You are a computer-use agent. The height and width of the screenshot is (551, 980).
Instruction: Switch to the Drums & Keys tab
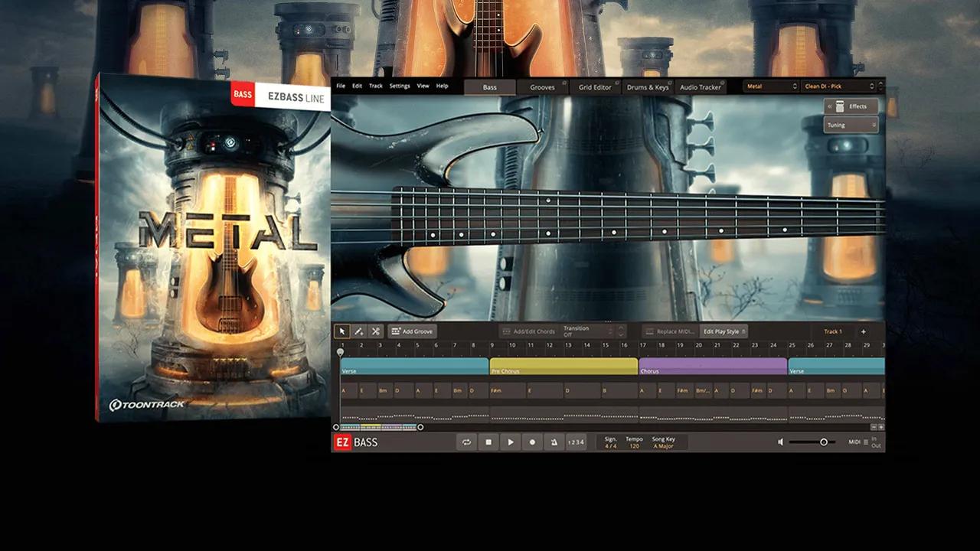[x=648, y=87]
